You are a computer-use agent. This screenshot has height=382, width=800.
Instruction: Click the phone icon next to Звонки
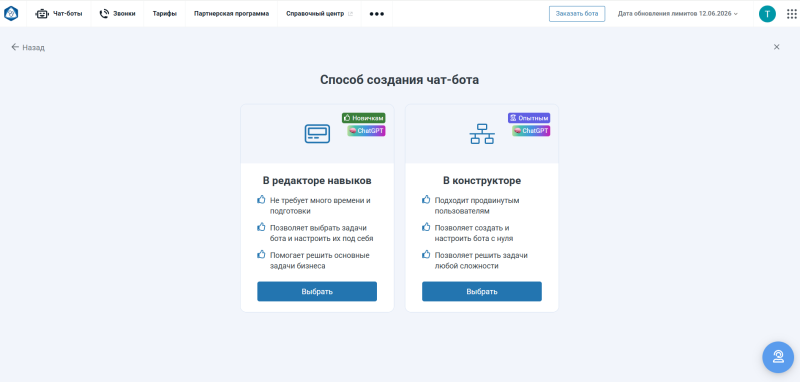click(104, 14)
